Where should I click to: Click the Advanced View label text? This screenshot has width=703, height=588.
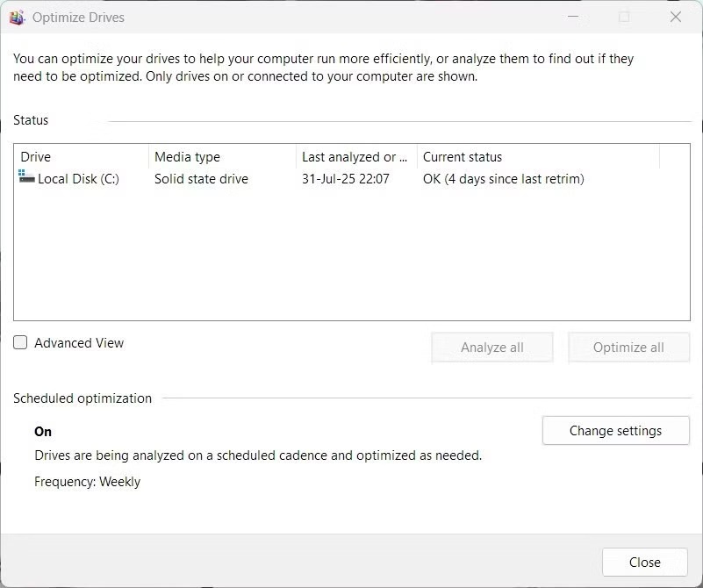[x=79, y=343]
